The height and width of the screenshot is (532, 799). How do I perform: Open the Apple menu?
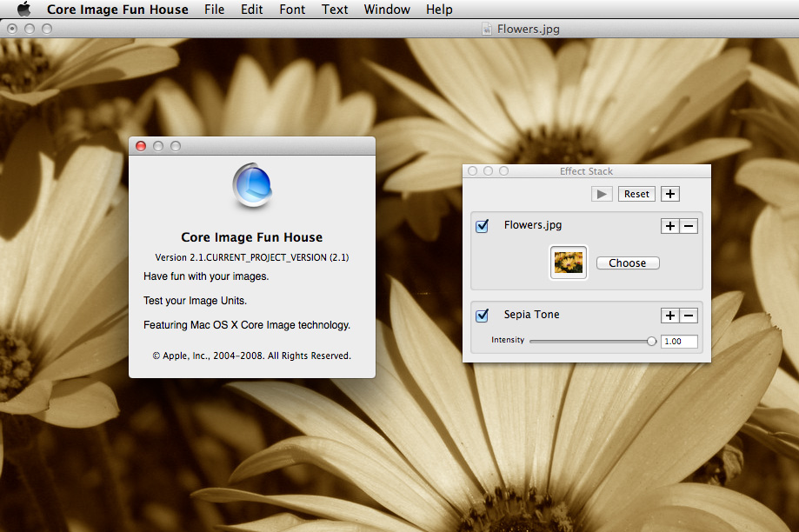24,10
